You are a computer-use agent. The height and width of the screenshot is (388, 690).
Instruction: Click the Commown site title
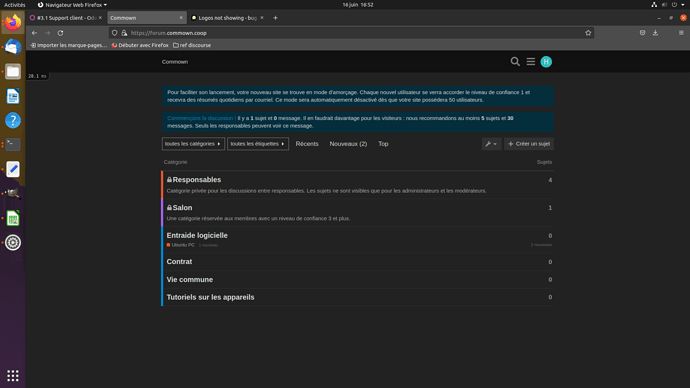pos(175,62)
